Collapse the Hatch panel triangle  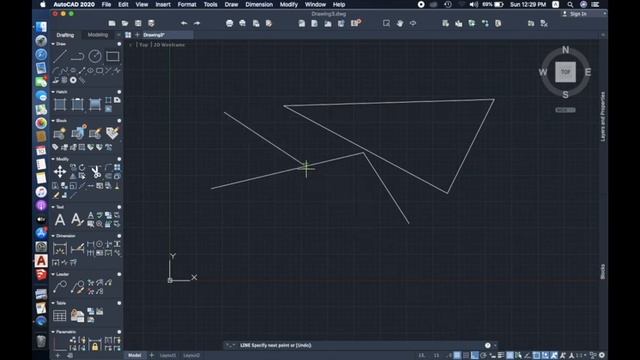53,92
